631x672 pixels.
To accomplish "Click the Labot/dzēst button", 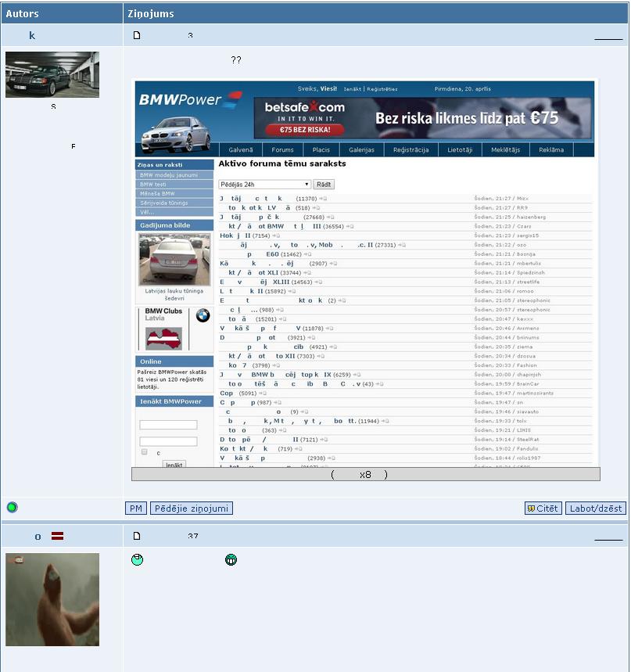I will coord(596,508).
